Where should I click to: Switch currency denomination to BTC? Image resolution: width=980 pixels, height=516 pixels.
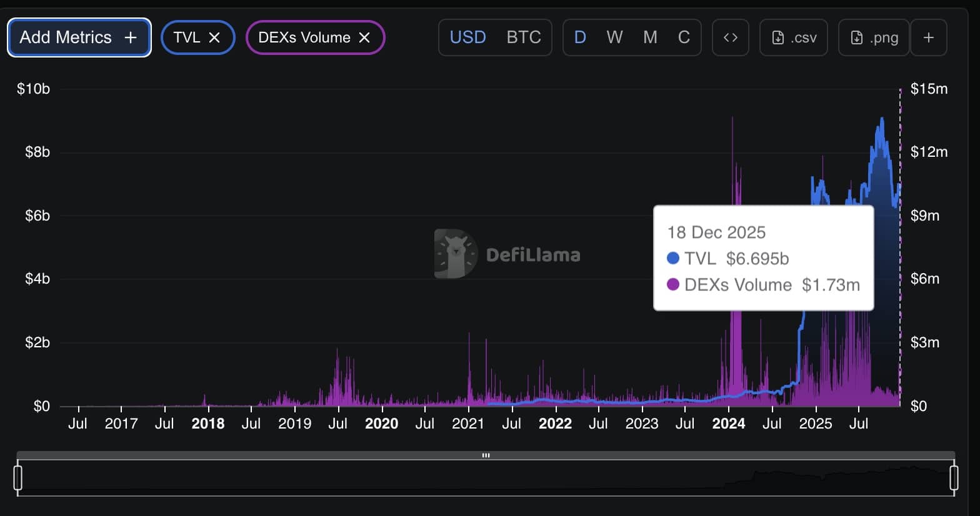coord(523,37)
